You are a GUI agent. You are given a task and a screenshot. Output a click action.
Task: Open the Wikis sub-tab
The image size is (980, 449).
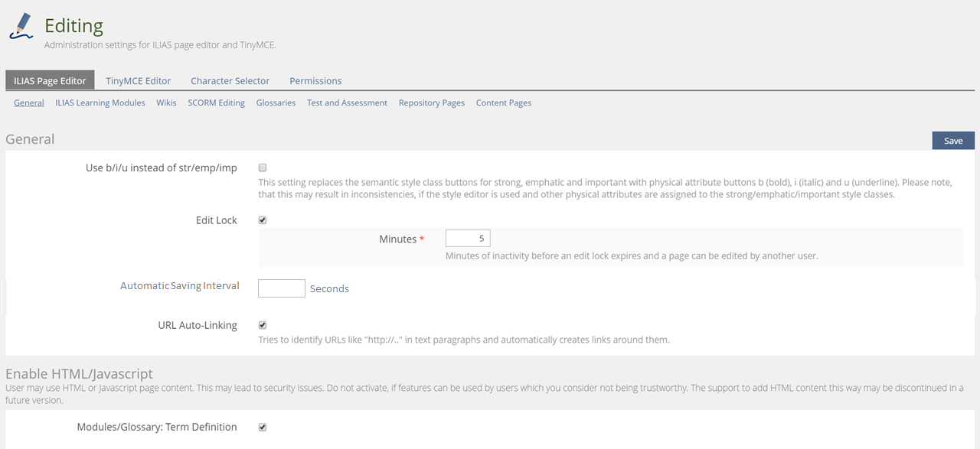pos(166,102)
